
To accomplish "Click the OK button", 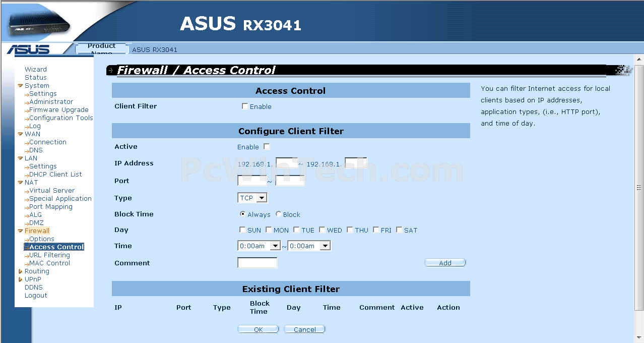I will coord(258,329).
